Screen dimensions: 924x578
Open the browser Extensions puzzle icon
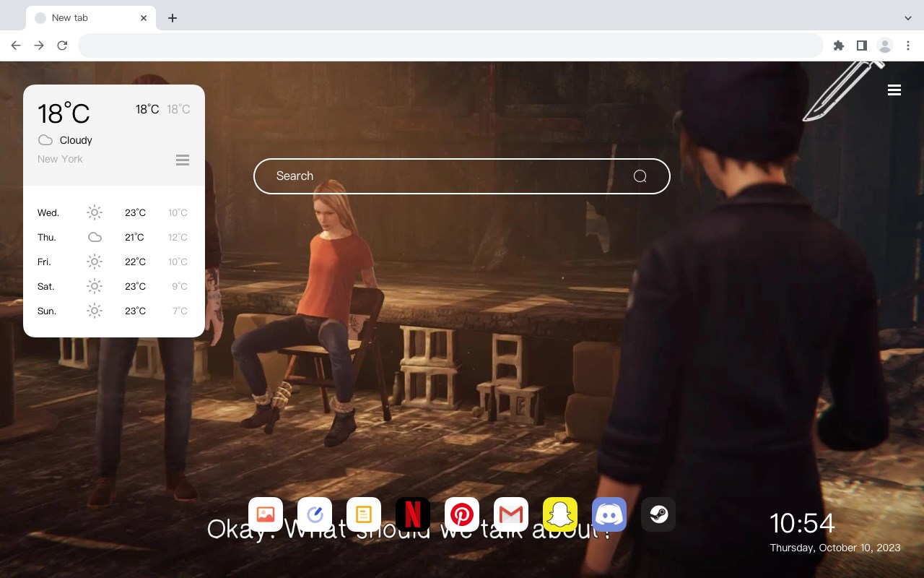click(838, 46)
